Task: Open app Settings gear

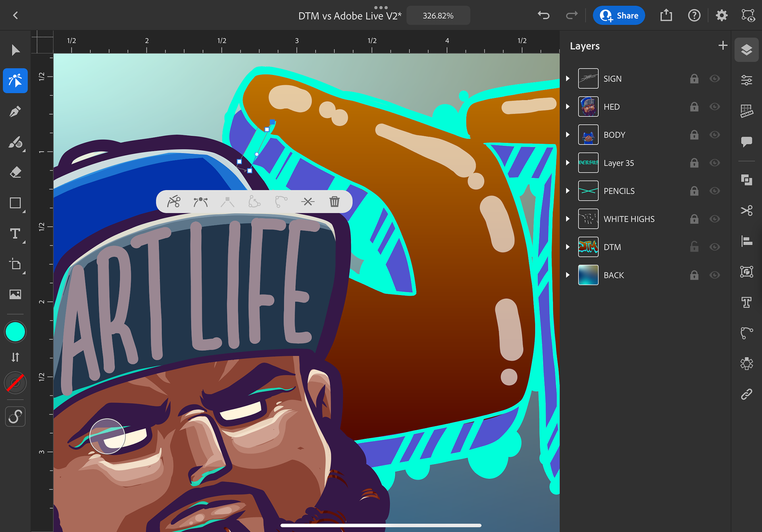Action: click(722, 15)
